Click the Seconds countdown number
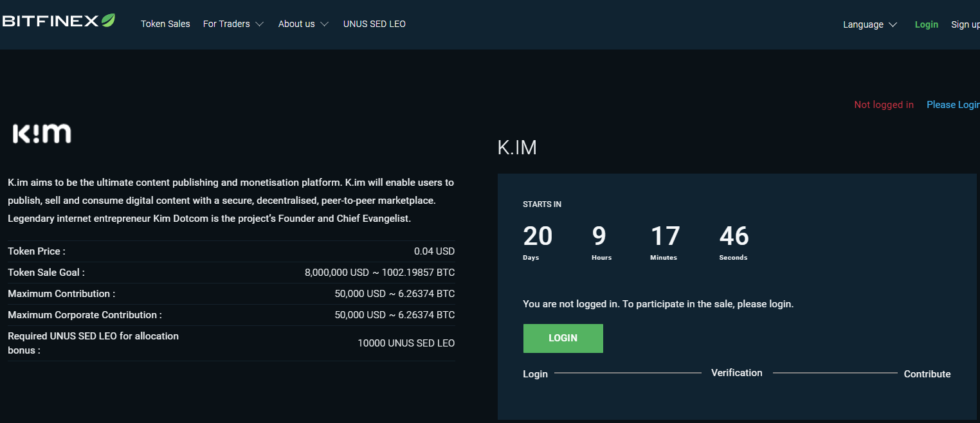This screenshot has width=980, height=423. coord(734,237)
